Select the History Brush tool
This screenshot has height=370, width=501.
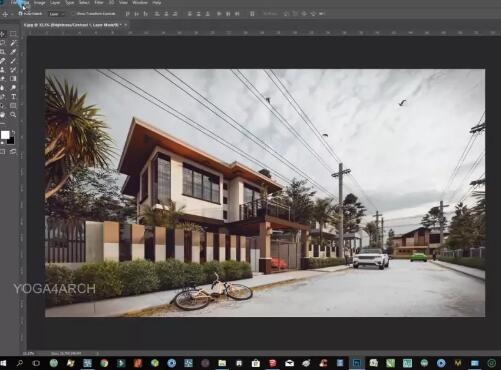(13, 70)
